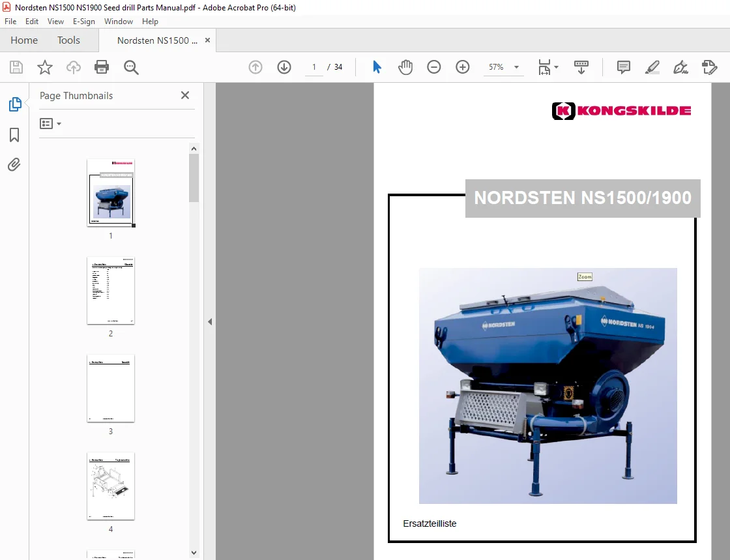Open the Bookmarks sidebar panel
This screenshot has width=730, height=560.
click(14, 135)
